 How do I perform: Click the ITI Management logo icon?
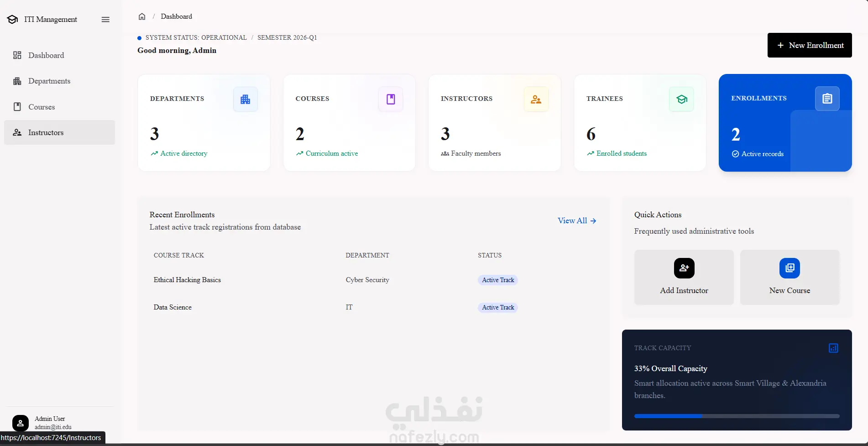pos(13,19)
